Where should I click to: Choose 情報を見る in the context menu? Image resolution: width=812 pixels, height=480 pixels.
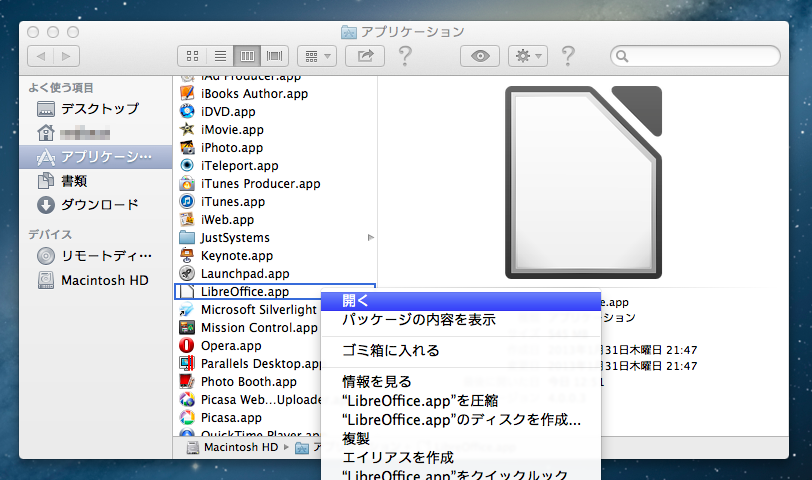[x=461, y=382]
